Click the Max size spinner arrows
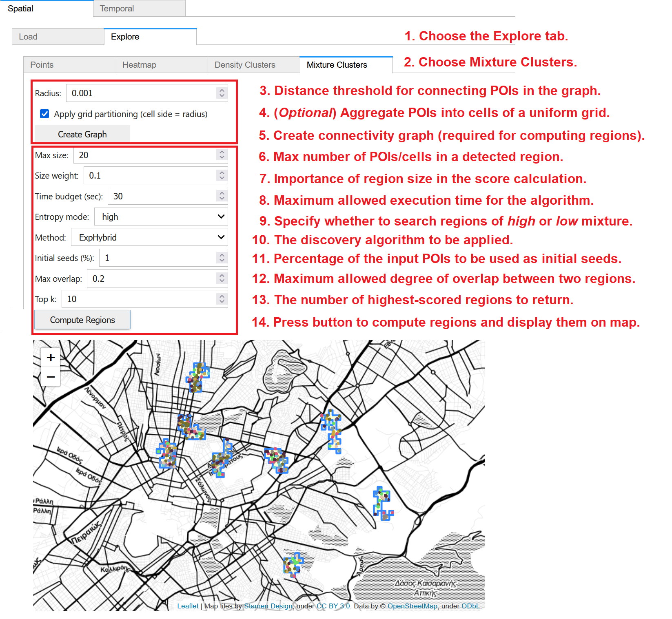672x619 pixels. click(x=222, y=155)
